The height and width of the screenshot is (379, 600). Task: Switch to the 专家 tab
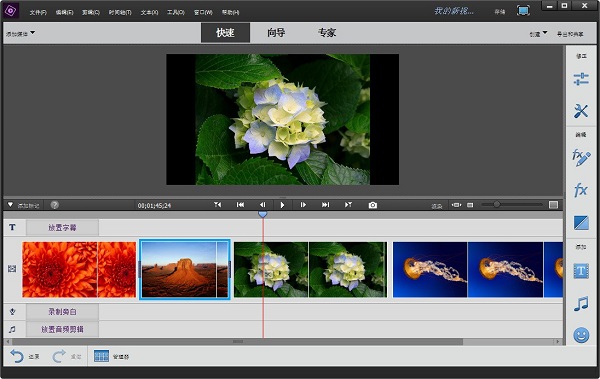click(x=327, y=33)
